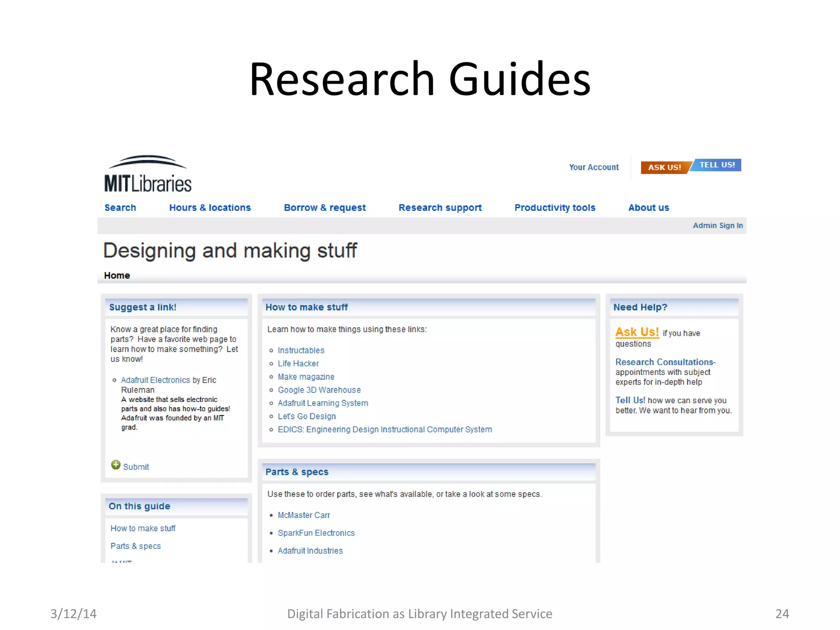Jump to How to make stuff section
840x630 pixels.
(x=143, y=528)
